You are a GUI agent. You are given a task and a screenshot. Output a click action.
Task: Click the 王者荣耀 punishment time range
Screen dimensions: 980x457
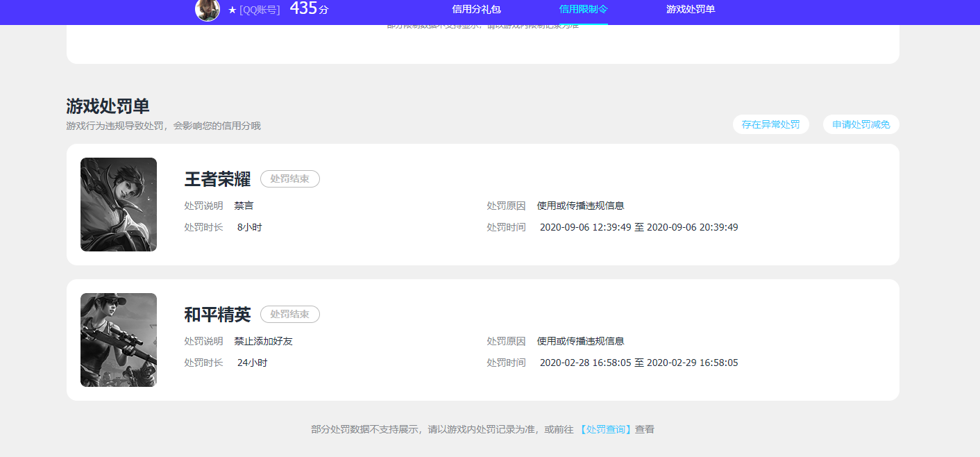click(639, 227)
